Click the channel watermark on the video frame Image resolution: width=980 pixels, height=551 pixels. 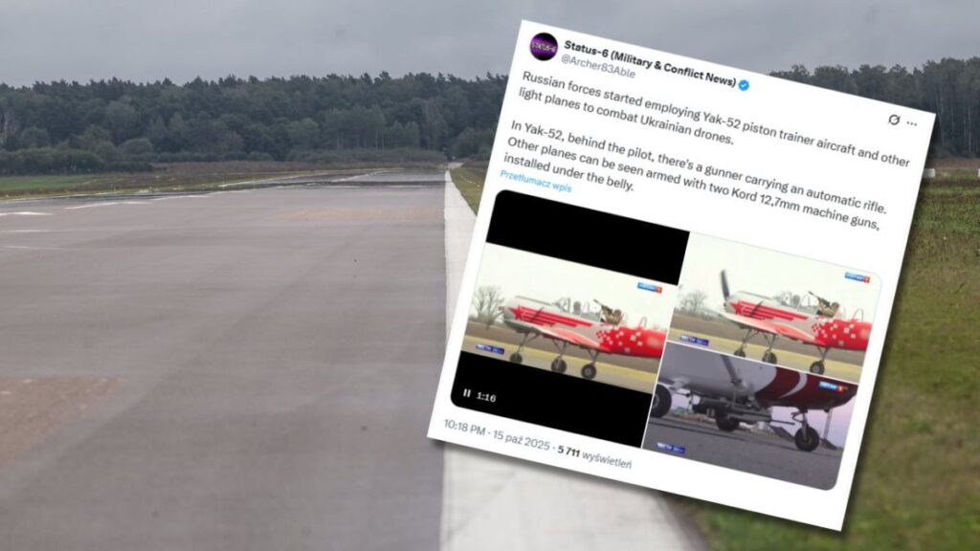click(x=650, y=287)
